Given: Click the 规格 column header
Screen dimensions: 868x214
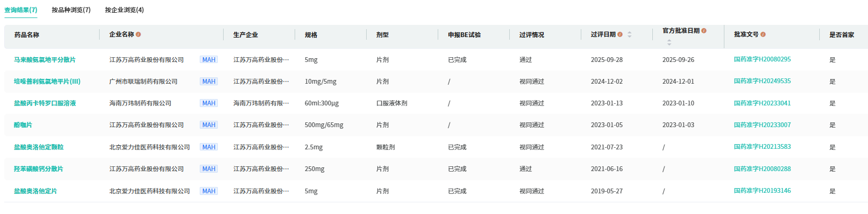Looking at the screenshot, I should (x=311, y=35).
